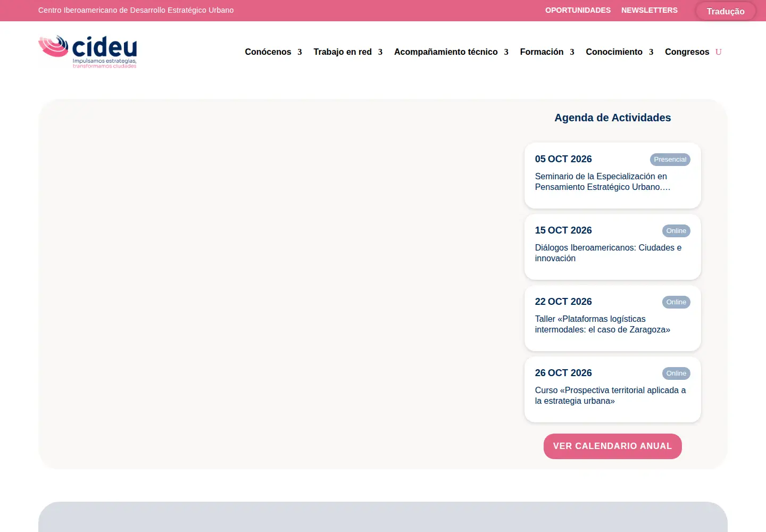Go to the Congresos menu item
Viewport: 766px width, 532px height.
coord(687,52)
